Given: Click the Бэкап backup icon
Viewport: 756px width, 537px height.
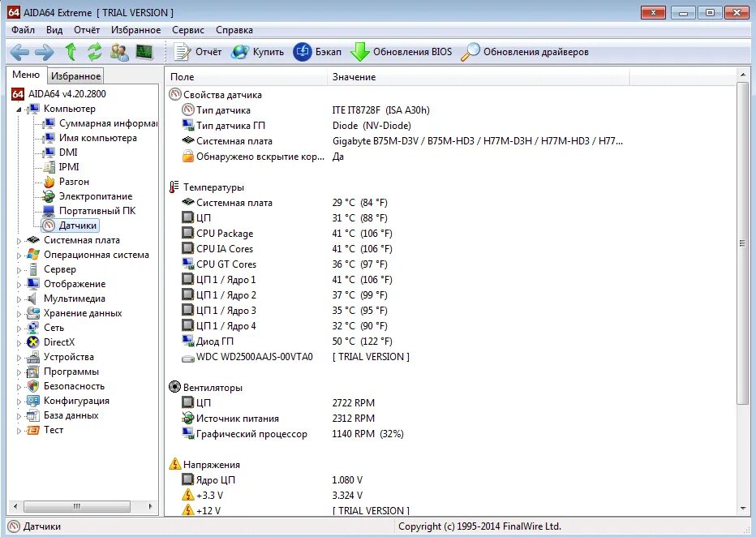Looking at the screenshot, I should (x=303, y=52).
